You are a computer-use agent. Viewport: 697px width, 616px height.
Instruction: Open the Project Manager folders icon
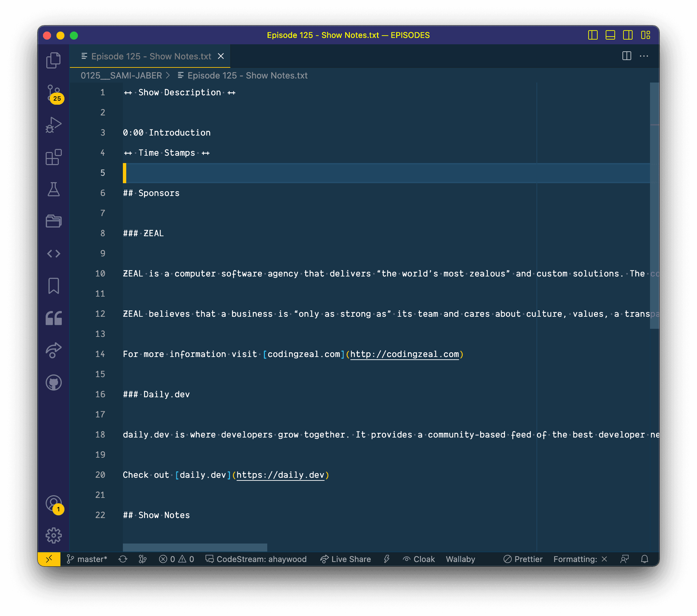[53, 221]
